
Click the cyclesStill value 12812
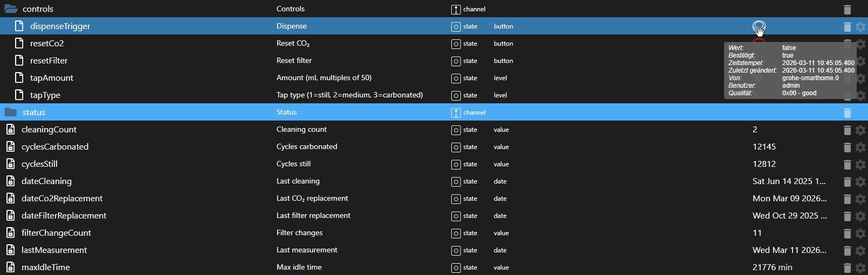point(764,164)
